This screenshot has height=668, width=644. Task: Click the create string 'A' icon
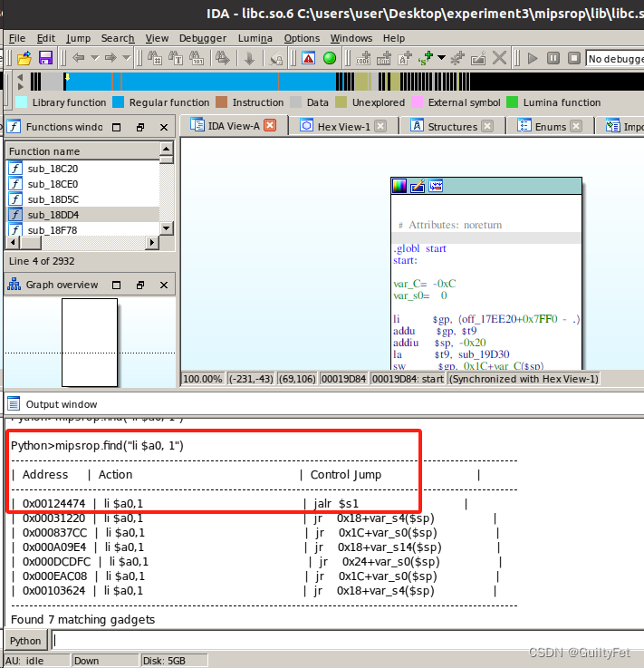[x=405, y=58]
